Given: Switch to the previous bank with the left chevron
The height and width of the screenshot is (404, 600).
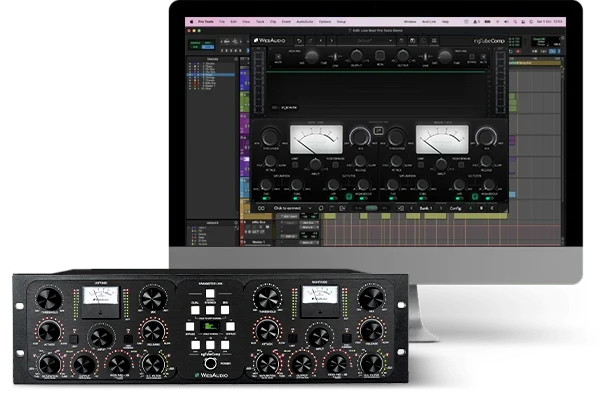Looking at the screenshot, I should (x=411, y=208).
